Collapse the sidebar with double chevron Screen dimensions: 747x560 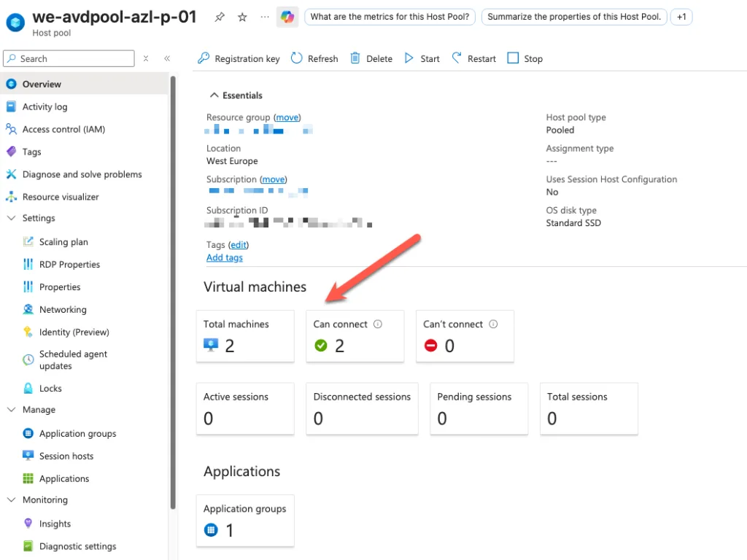pos(167,58)
